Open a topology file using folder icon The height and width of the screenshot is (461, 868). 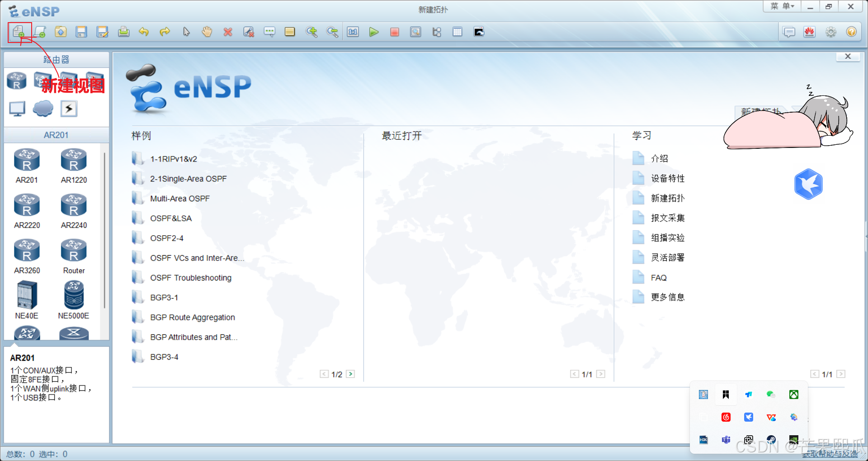pyautogui.click(x=61, y=32)
